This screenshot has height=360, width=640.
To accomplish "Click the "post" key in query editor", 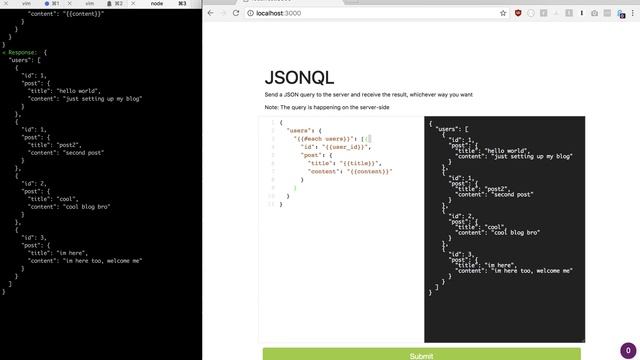I will [311, 155].
